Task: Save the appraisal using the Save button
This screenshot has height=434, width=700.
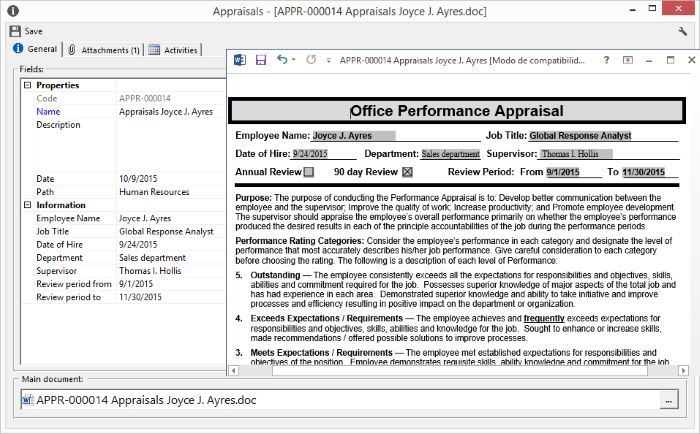Action: point(26,31)
